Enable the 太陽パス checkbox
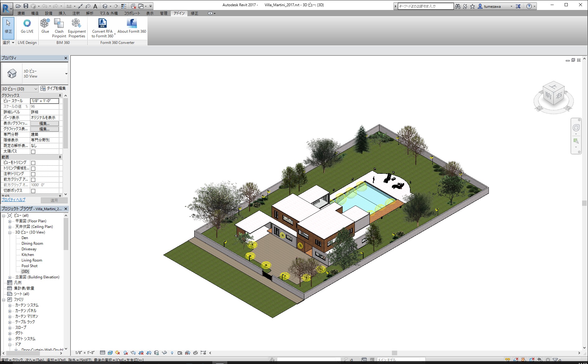Screen dimensions: 588x364 33,152
